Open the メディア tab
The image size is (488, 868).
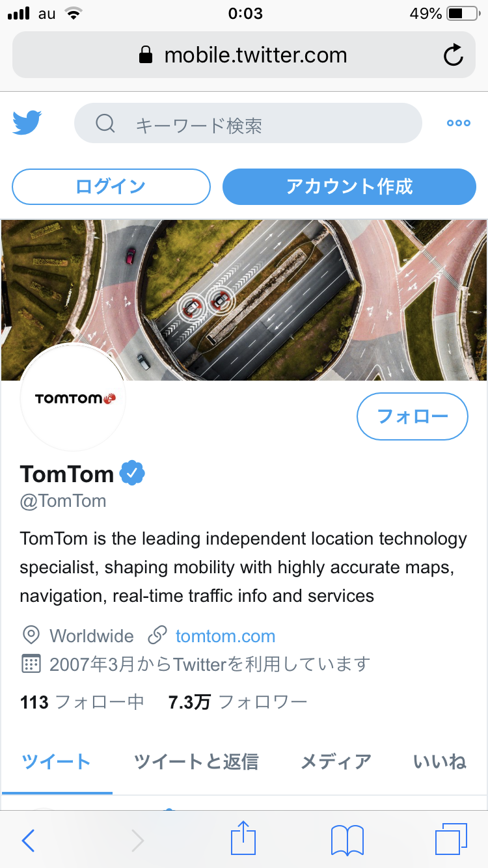point(336,761)
